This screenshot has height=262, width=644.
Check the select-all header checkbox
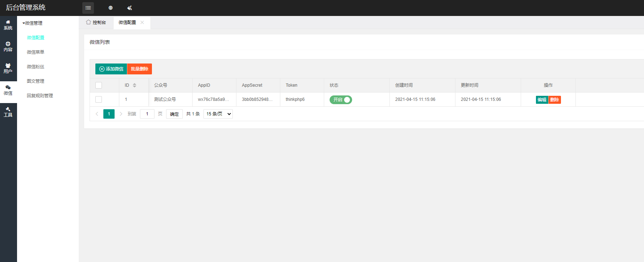[99, 85]
